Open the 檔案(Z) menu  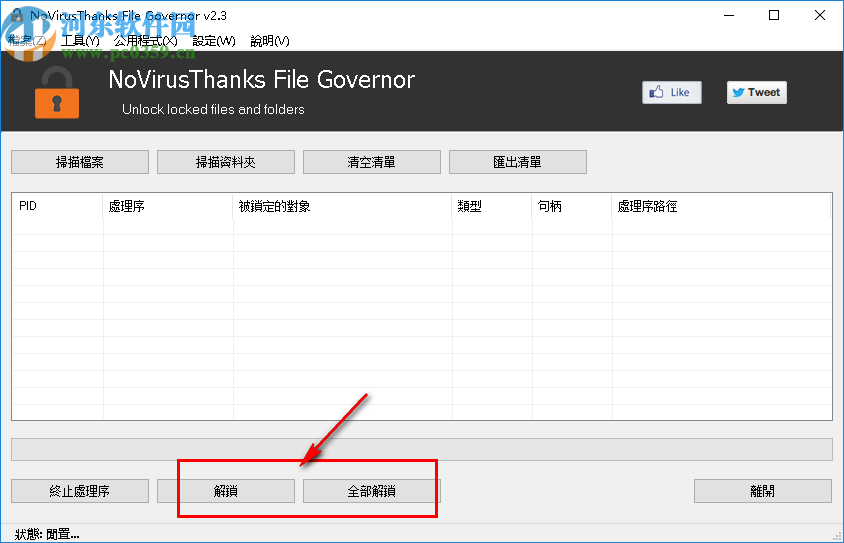pyautogui.click(x=27, y=41)
